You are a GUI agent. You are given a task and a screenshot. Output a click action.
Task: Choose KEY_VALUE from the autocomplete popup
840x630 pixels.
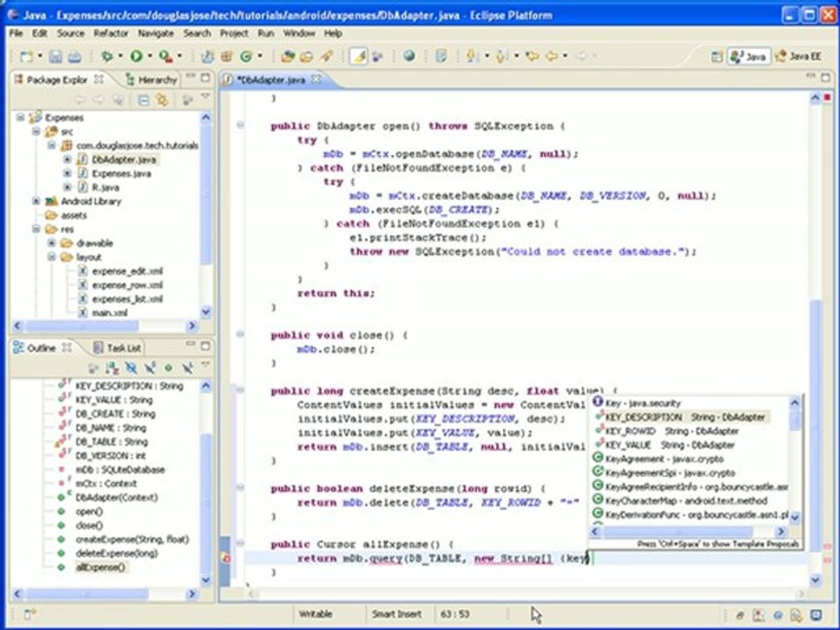pyautogui.click(x=669, y=444)
